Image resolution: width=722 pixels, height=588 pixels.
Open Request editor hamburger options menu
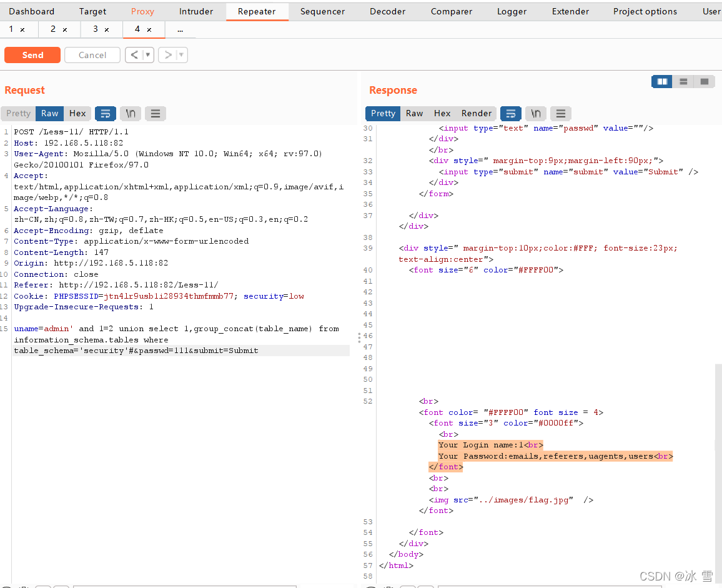coord(156,113)
